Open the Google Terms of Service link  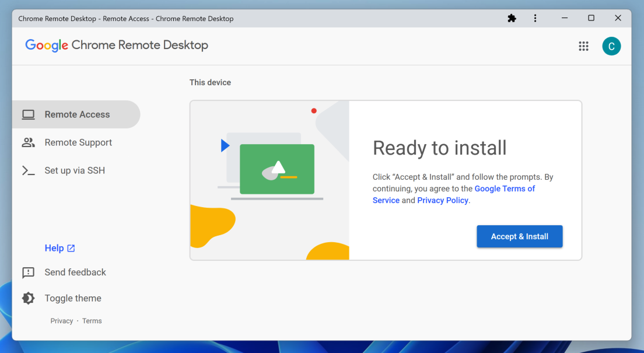click(x=505, y=188)
